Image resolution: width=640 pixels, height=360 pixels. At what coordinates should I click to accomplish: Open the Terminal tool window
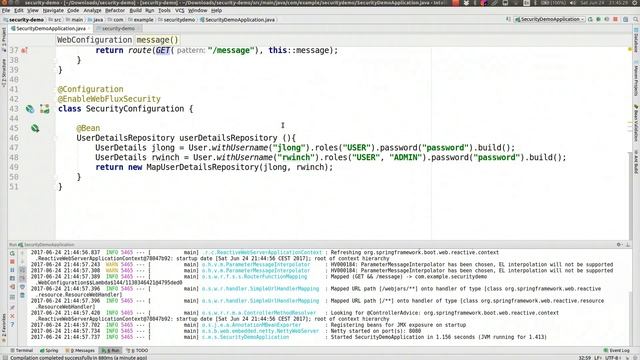[22, 351]
